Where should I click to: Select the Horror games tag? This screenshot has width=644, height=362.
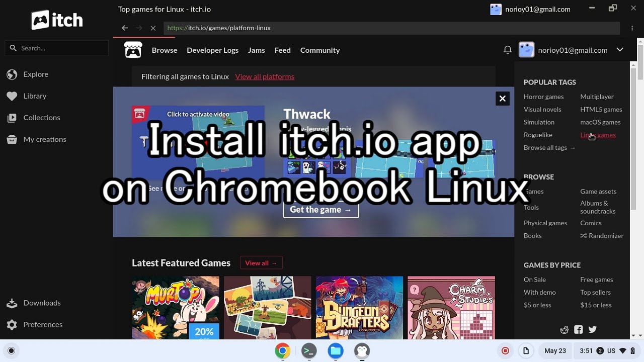click(x=543, y=97)
